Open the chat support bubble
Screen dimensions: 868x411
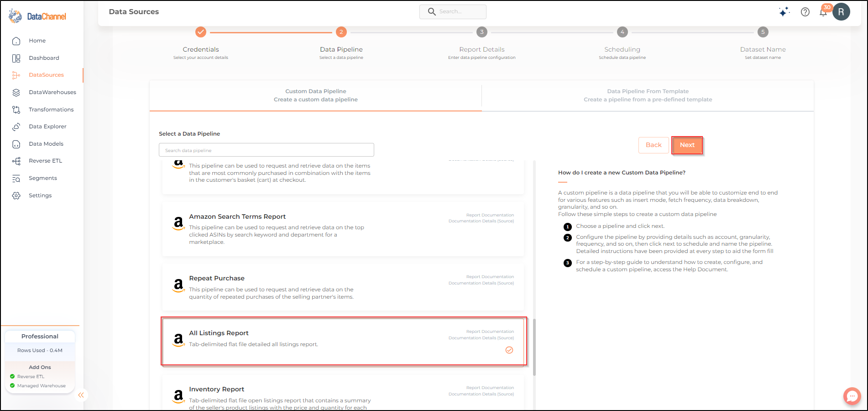852,396
